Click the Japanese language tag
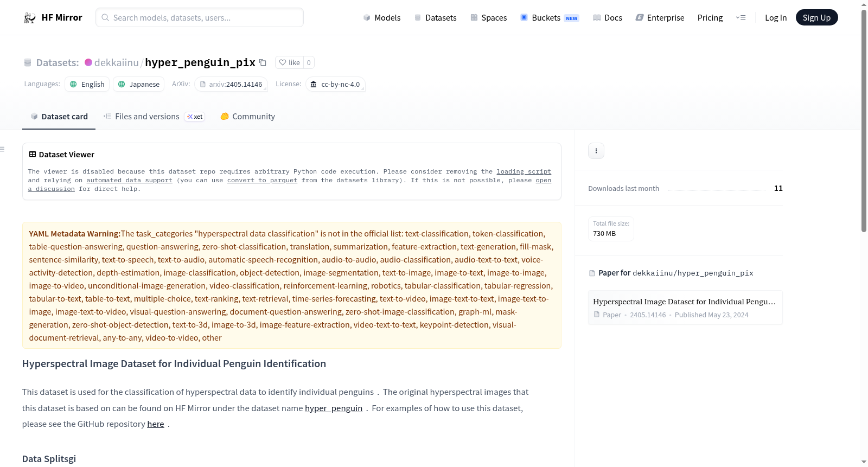The width and height of the screenshot is (868, 467). (139, 84)
